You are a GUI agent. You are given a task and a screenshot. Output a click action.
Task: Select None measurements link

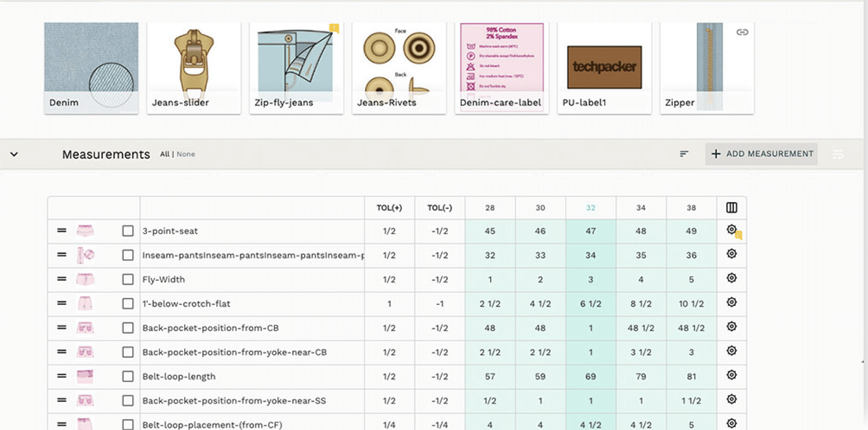[186, 154]
